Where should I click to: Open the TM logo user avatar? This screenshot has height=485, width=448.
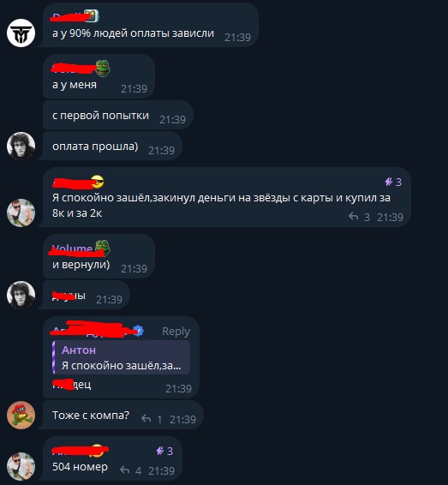[x=21, y=33]
